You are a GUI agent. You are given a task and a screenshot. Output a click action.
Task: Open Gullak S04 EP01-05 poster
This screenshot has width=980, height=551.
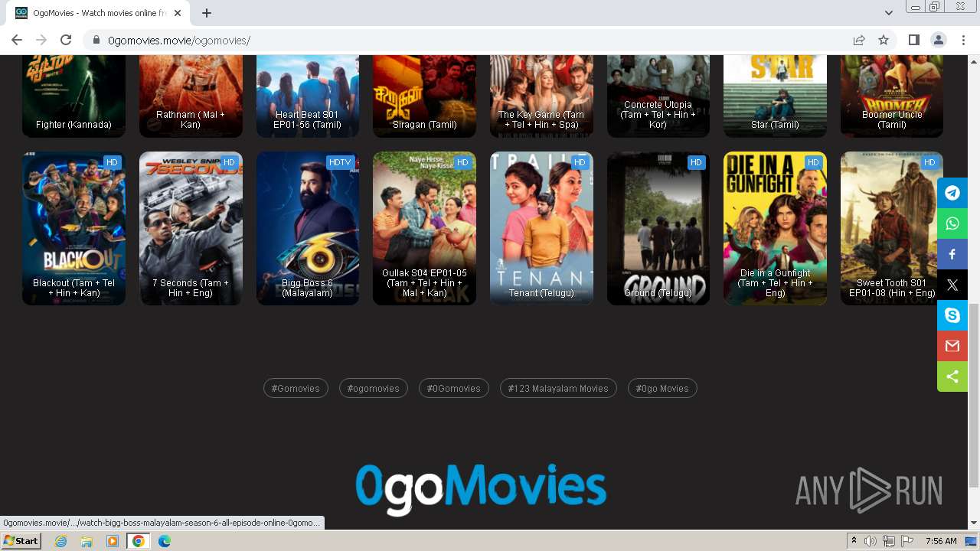click(x=424, y=228)
